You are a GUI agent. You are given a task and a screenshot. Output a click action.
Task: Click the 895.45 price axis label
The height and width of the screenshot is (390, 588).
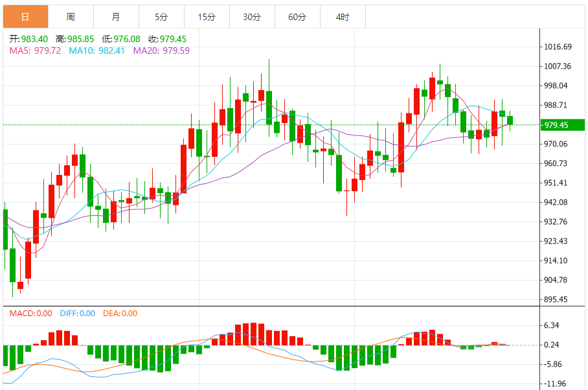556,299
